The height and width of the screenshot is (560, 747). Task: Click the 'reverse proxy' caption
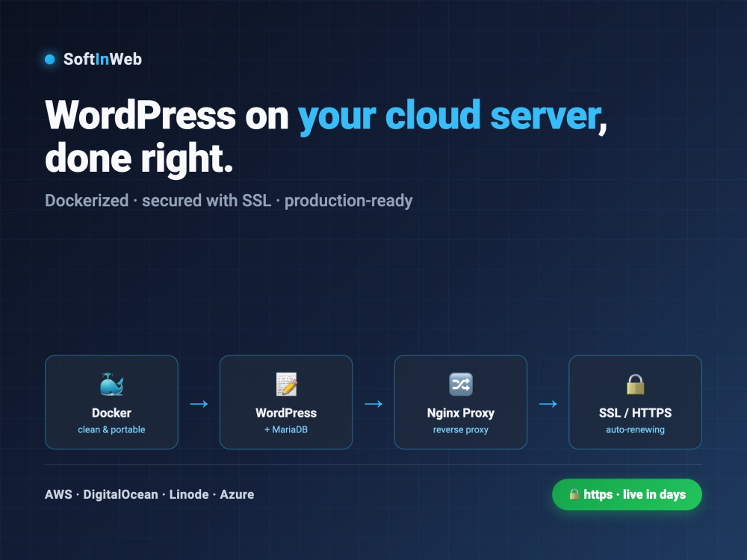[x=461, y=429]
